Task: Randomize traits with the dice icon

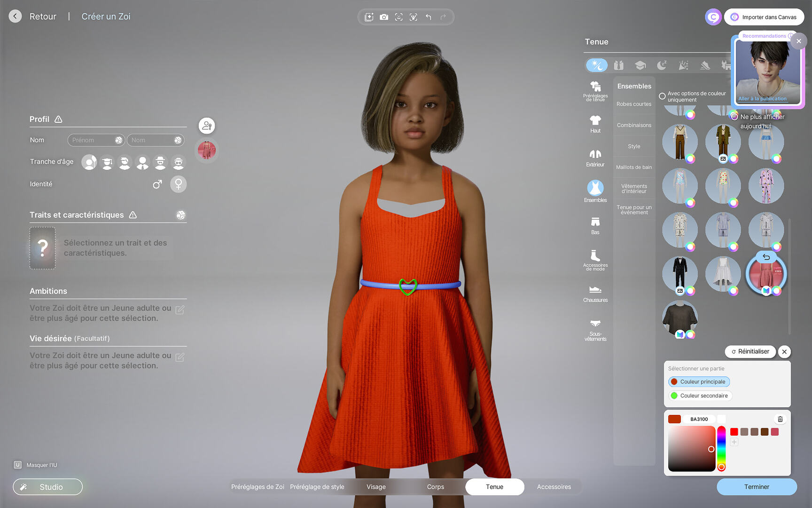Action: click(x=180, y=215)
